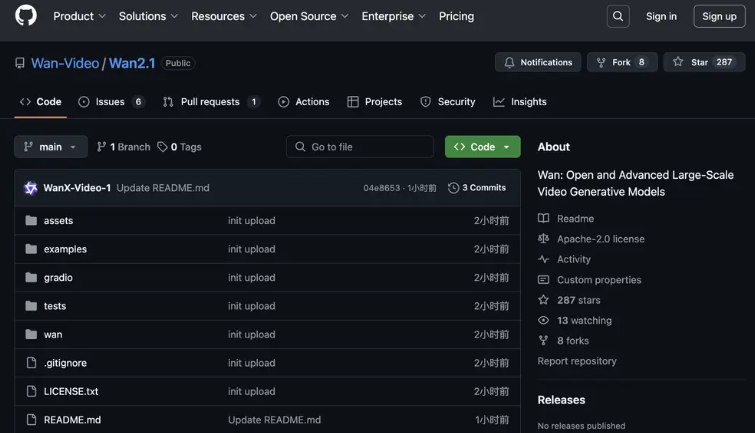Open the Pull requests tab
755x433 pixels.
coord(210,102)
